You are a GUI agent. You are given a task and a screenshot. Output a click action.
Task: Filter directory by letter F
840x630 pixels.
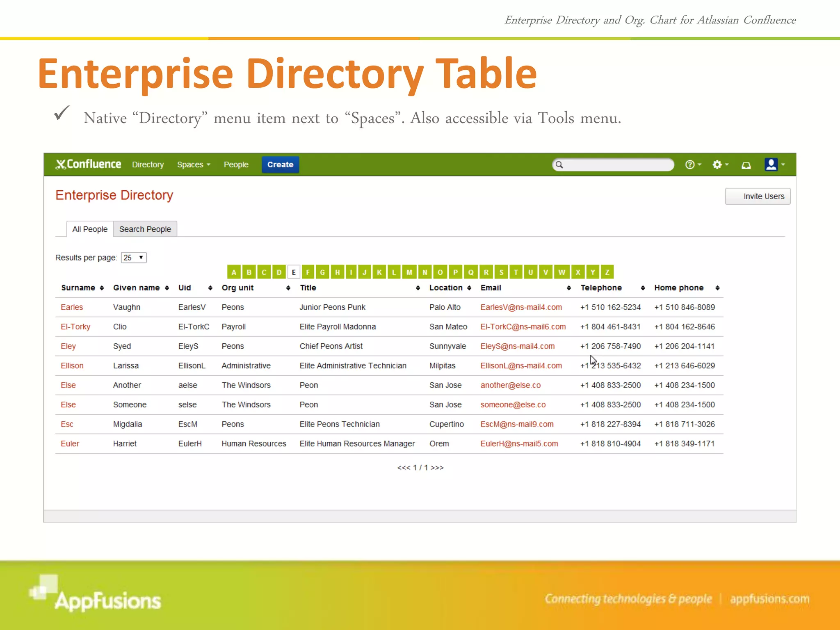point(308,272)
